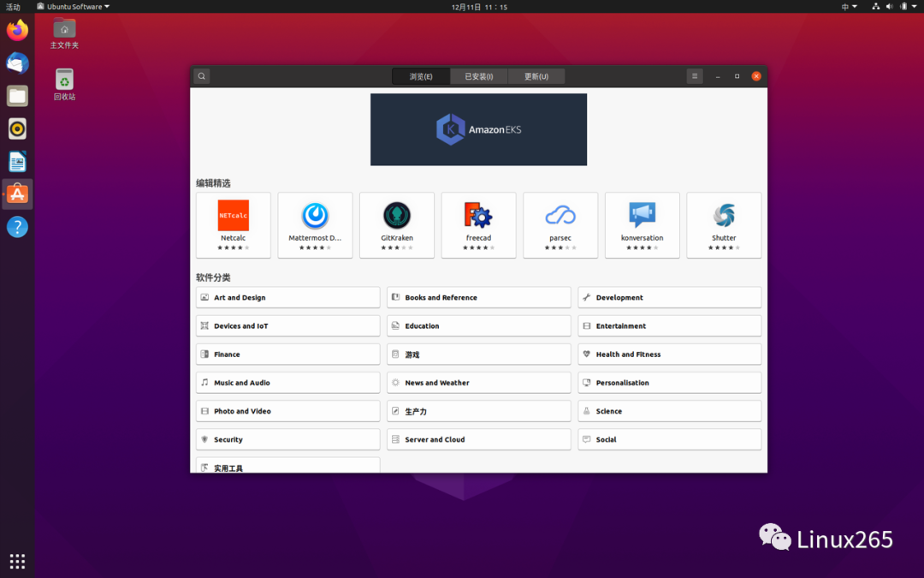The height and width of the screenshot is (578, 924).
Task: Open the Netcalc app tile
Action: pos(234,225)
